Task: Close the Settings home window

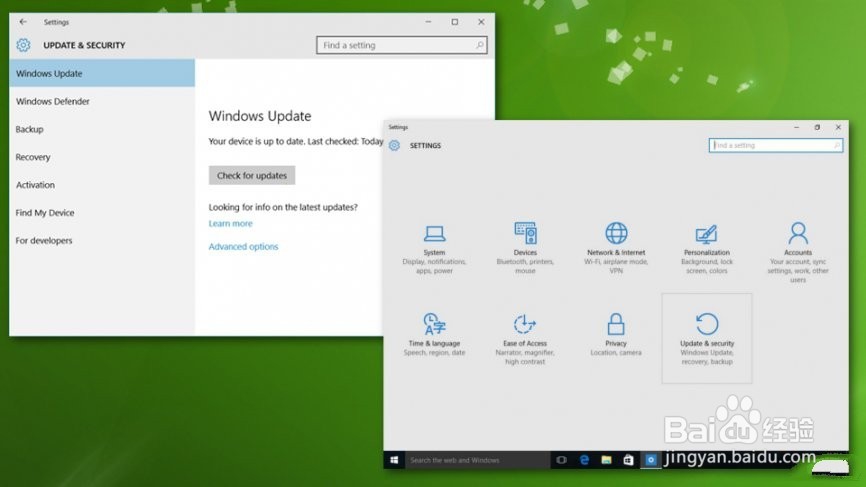Action: [838, 127]
